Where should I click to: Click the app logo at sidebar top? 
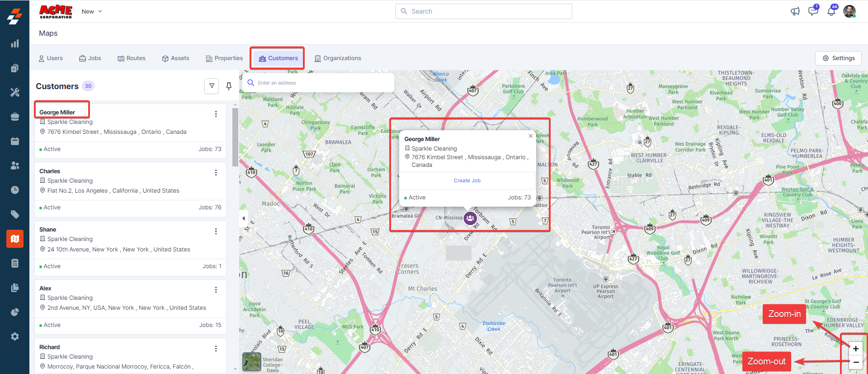point(14,16)
